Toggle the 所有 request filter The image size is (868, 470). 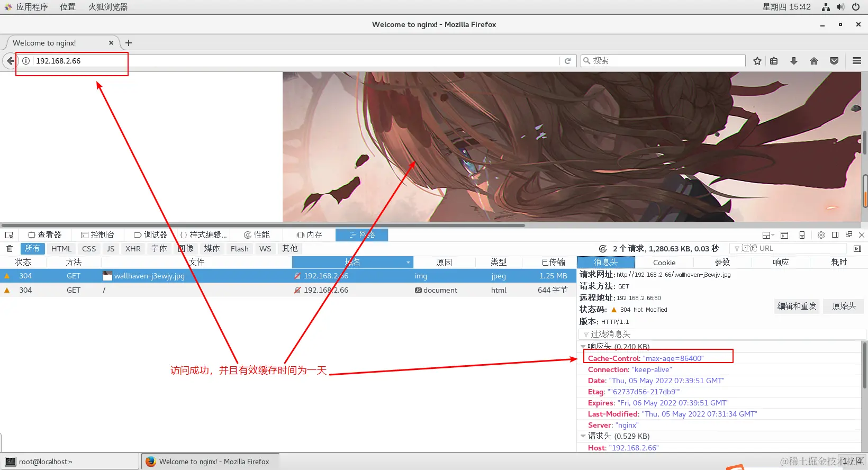tap(32, 249)
